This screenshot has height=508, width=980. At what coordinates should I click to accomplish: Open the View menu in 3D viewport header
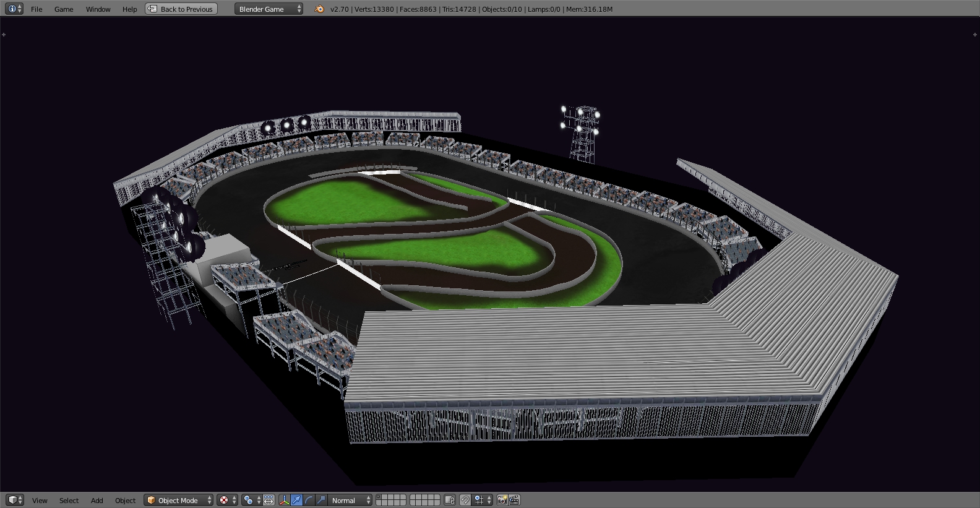point(40,501)
